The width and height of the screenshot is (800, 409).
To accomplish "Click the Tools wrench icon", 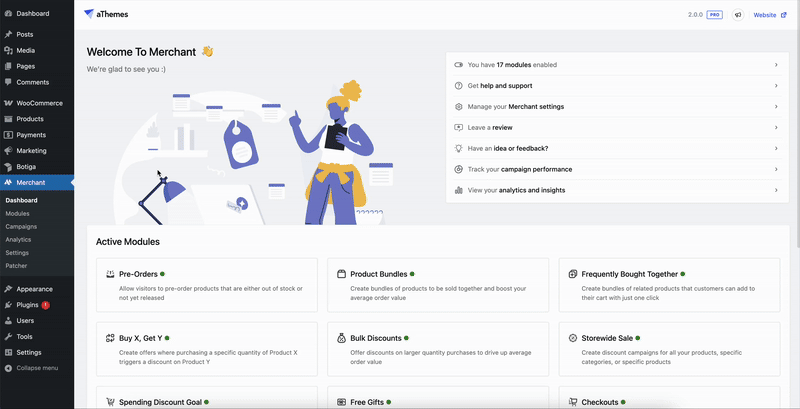I will (8, 337).
